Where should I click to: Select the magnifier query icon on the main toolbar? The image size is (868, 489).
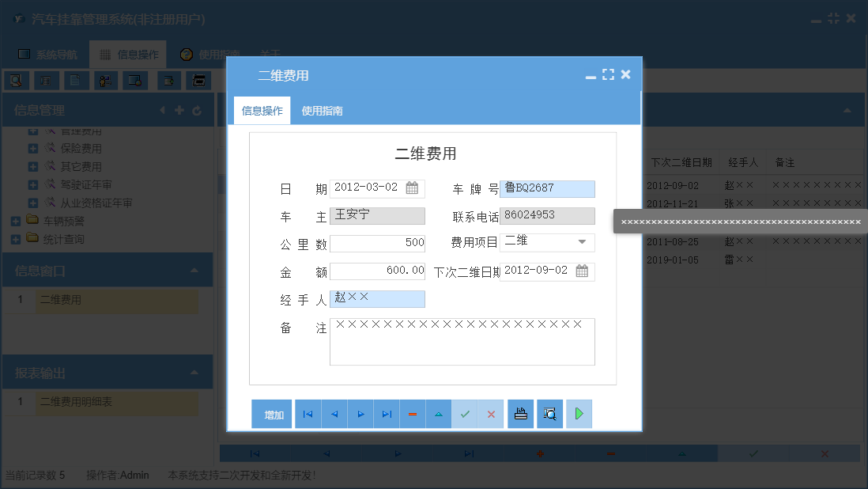tap(17, 80)
